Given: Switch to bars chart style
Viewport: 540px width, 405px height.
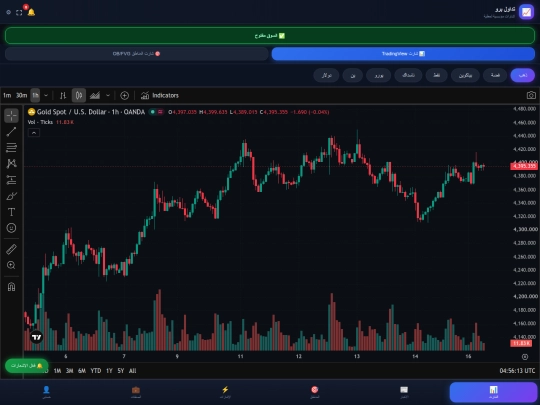Looking at the screenshot, I should [63, 95].
